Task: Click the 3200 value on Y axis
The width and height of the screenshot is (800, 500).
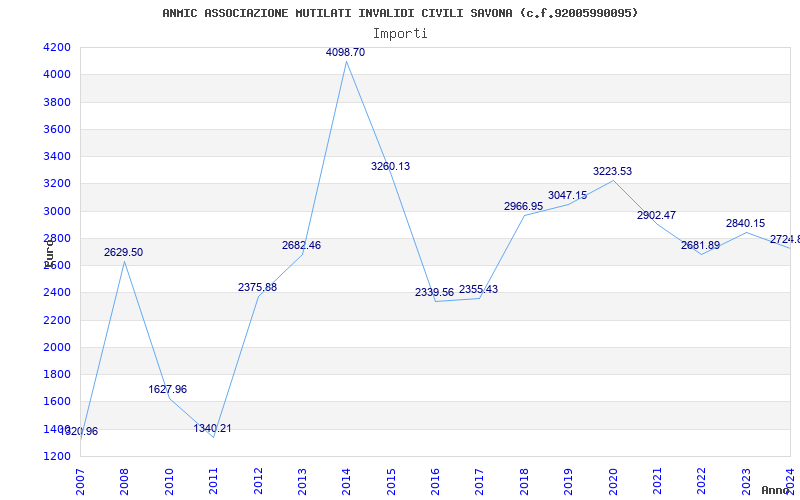Action: [58, 184]
